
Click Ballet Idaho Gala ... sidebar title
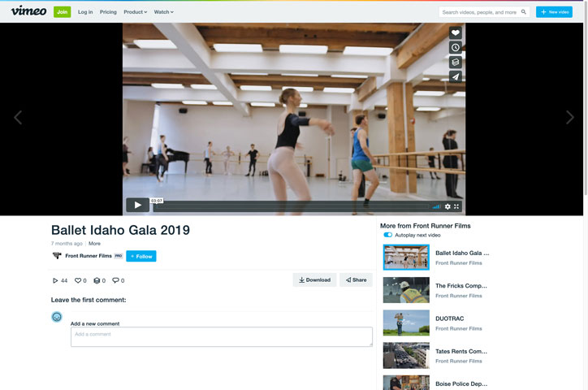(x=462, y=253)
